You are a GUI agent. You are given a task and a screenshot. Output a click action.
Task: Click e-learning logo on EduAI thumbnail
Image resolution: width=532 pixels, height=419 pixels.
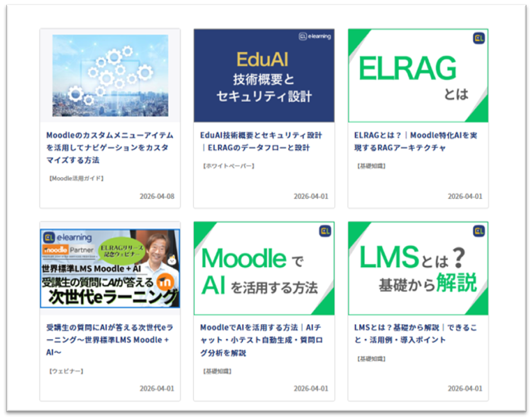pos(315,36)
